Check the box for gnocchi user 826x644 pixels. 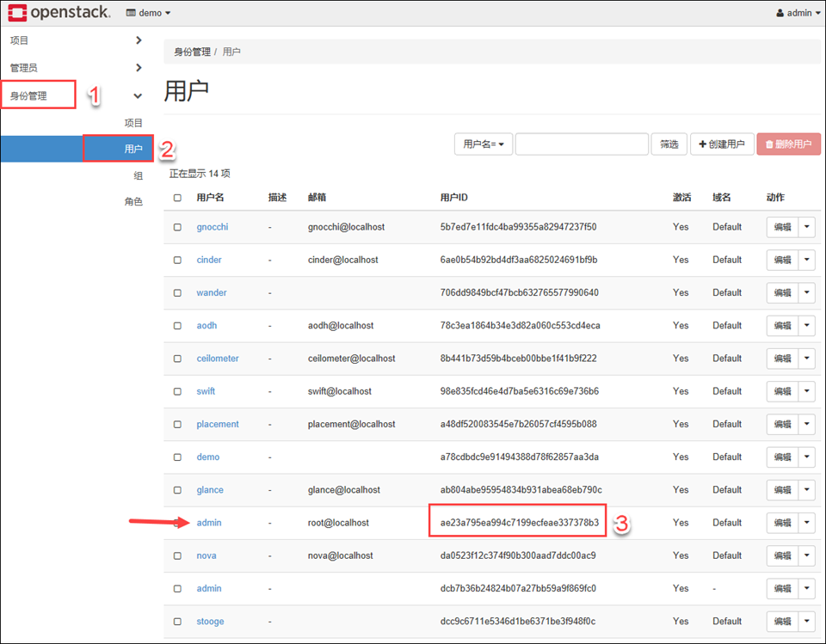coord(177,227)
